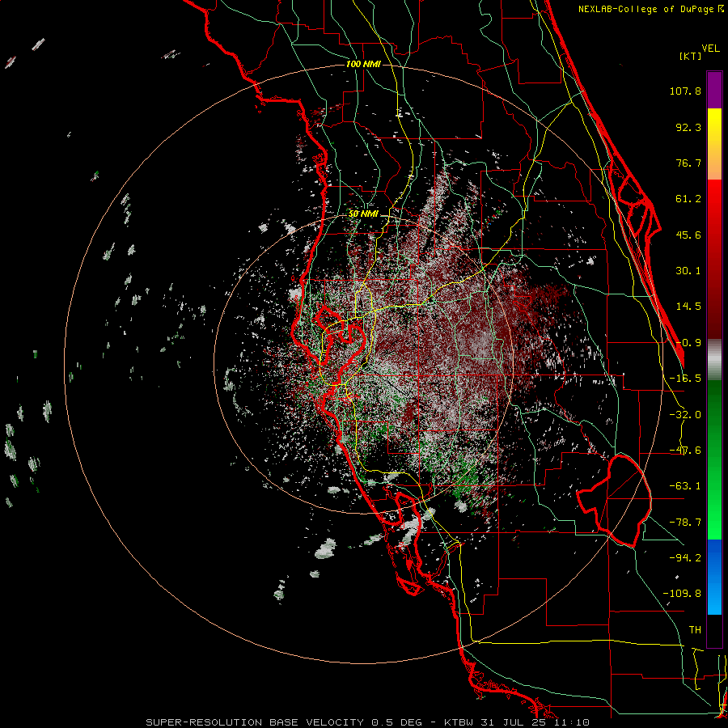Click the -0.9 value on velocity scale

(688, 343)
